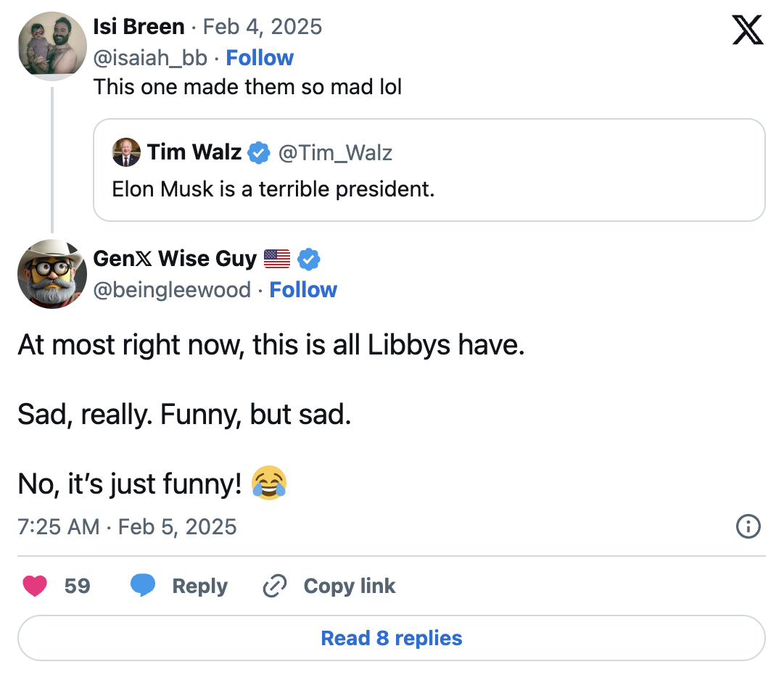The width and height of the screenshot is (784, 680).
Task: Click the blue reply bubble icon
Action: tap(143, 586)
